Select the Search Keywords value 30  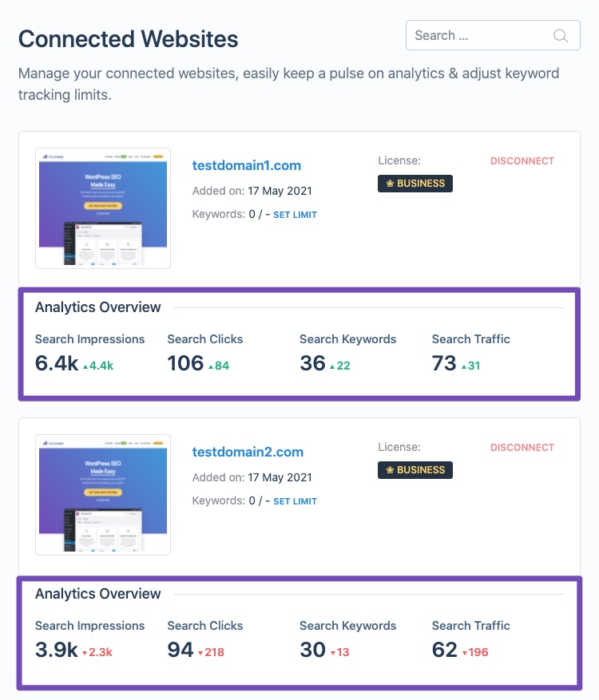click(x=312, y=651)
